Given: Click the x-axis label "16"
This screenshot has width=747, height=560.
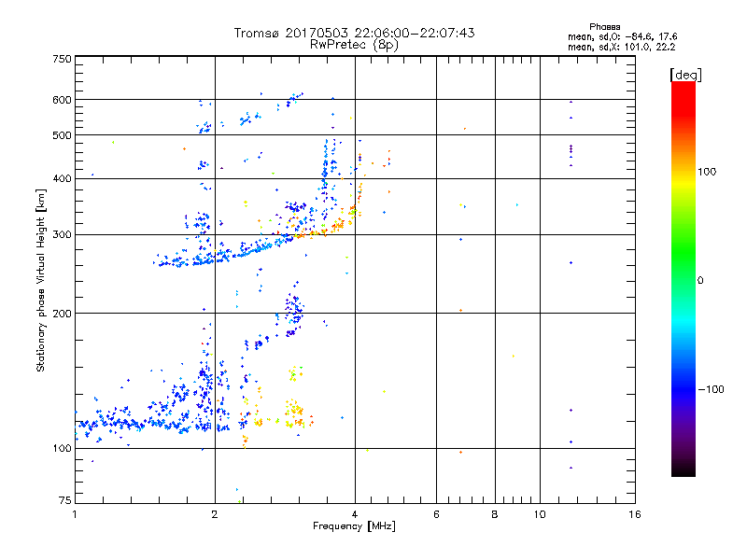Looking at the screenshot, I should click(635, 514).
